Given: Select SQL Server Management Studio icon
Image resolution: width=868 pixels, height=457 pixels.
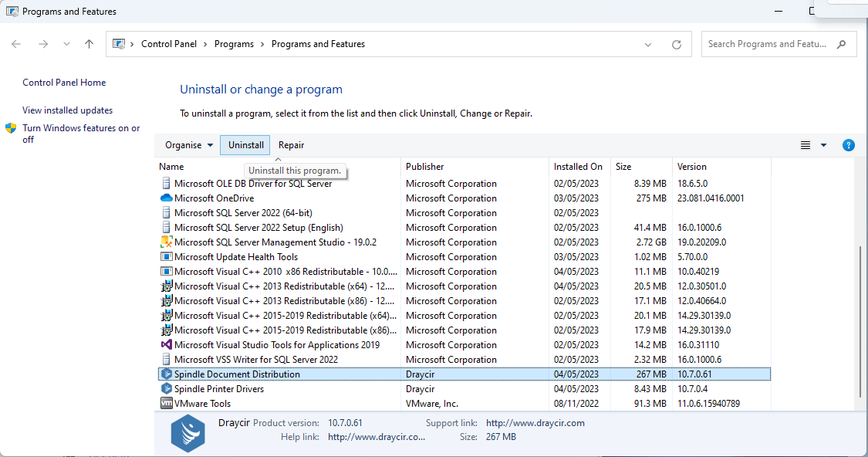Looking at the screenshot, I should [166, 242].
